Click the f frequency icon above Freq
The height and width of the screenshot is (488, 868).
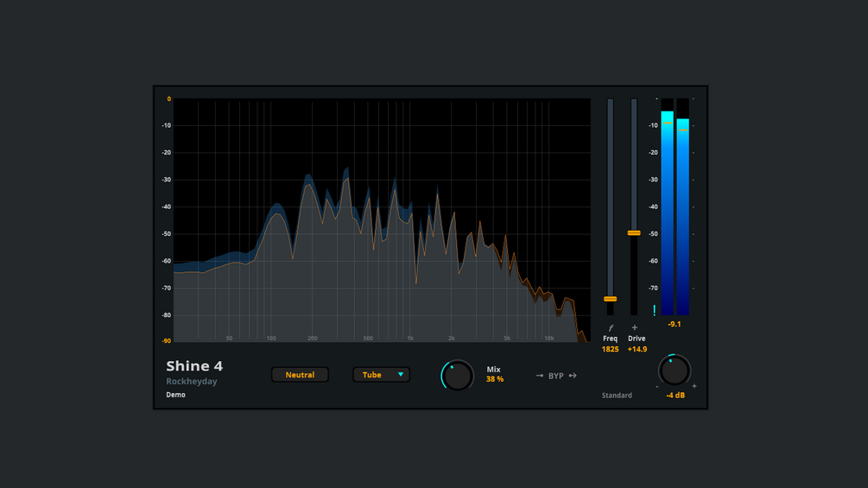611,328
